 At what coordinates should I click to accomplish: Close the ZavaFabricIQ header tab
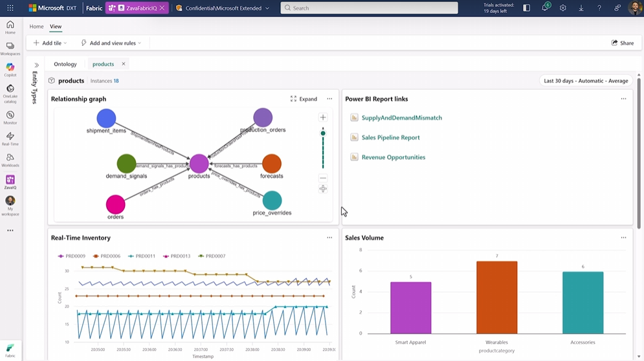pyautogui.click(x=162, y=8)
